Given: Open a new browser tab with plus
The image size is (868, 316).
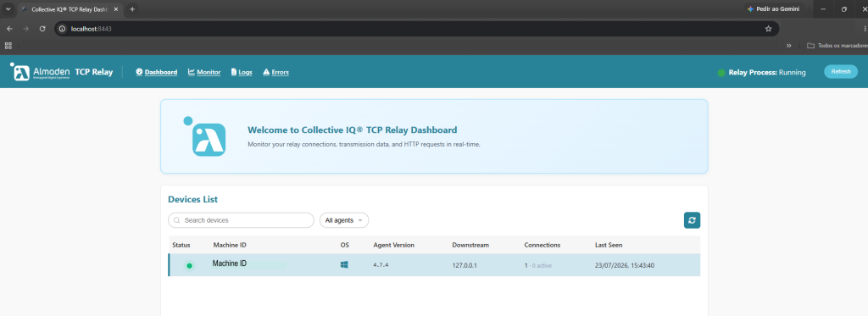Looking at the screenshot, I should [132, 9].
